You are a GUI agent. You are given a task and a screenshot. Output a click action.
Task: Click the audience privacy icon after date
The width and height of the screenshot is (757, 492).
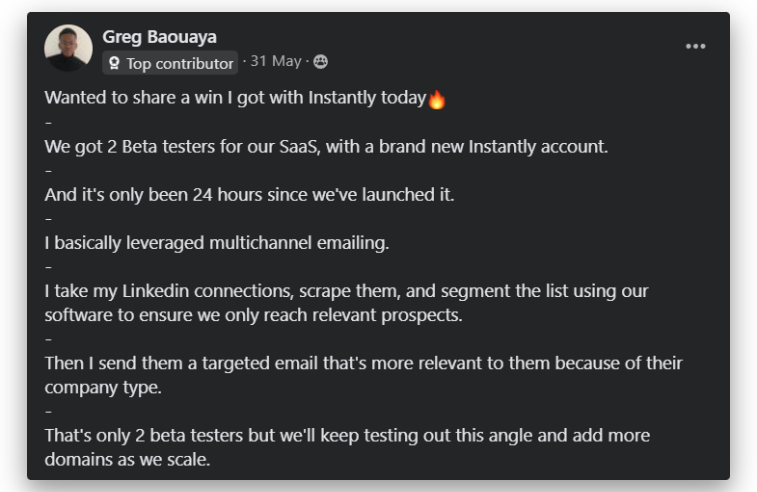click(320, 62)
